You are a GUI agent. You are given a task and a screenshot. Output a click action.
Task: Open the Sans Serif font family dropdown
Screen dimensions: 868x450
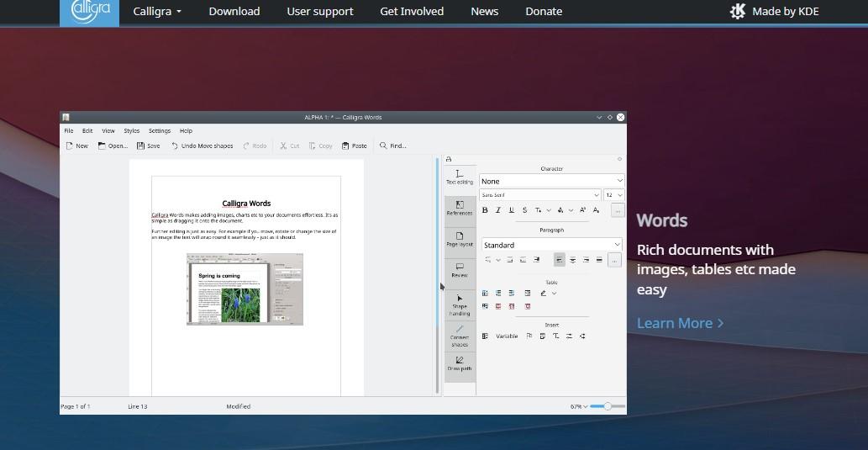[540, 195]
